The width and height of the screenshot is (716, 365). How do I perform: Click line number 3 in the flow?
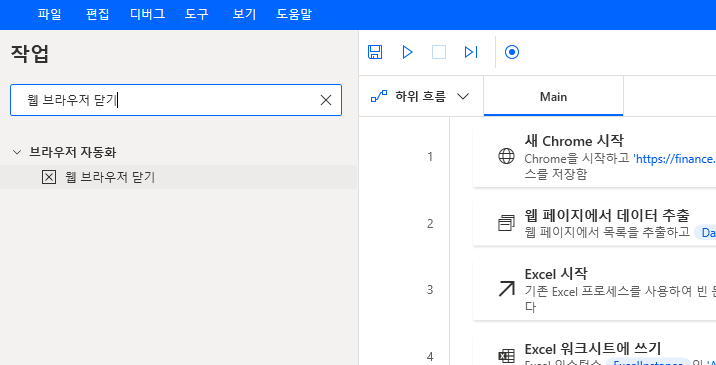430,290
